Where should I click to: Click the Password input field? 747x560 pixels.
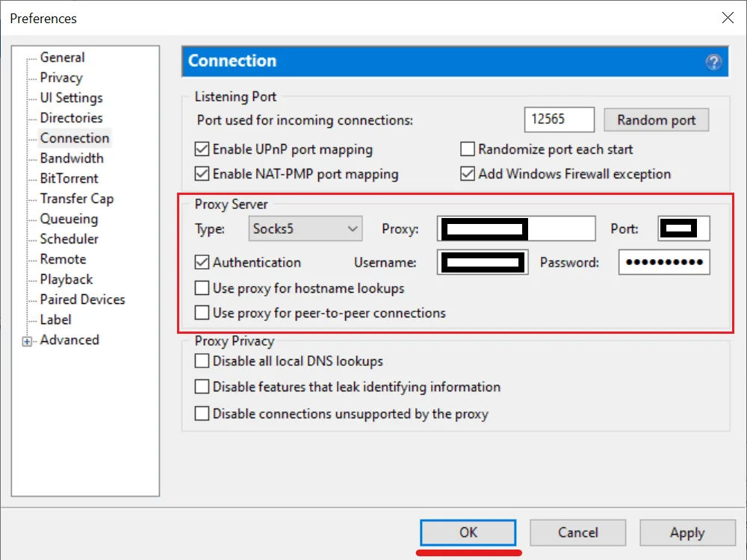[664, 262]
